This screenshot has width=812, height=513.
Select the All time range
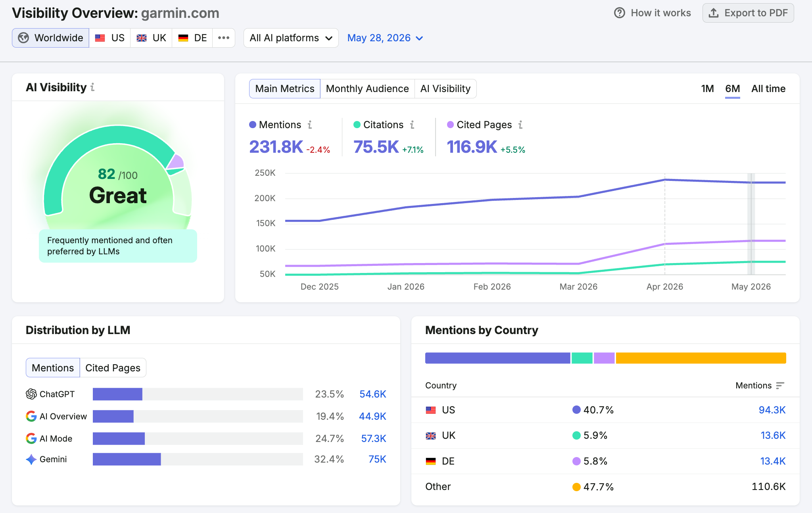coord(768,88)
